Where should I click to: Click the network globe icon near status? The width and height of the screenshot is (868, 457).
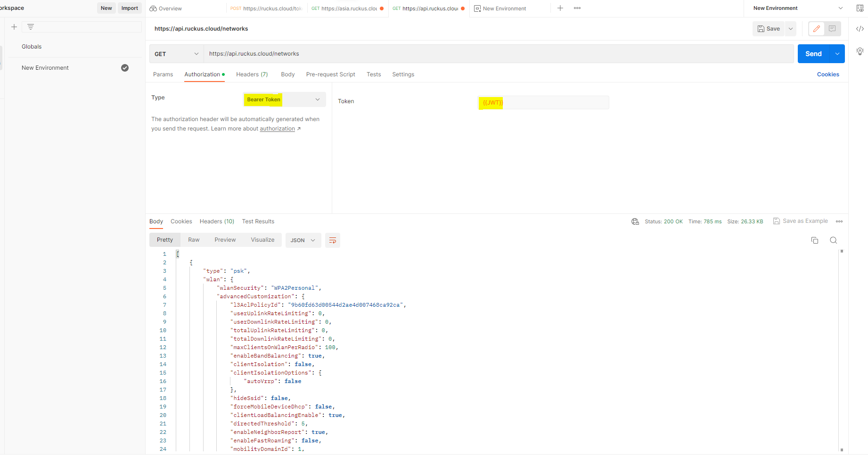[x=635, y=221]
